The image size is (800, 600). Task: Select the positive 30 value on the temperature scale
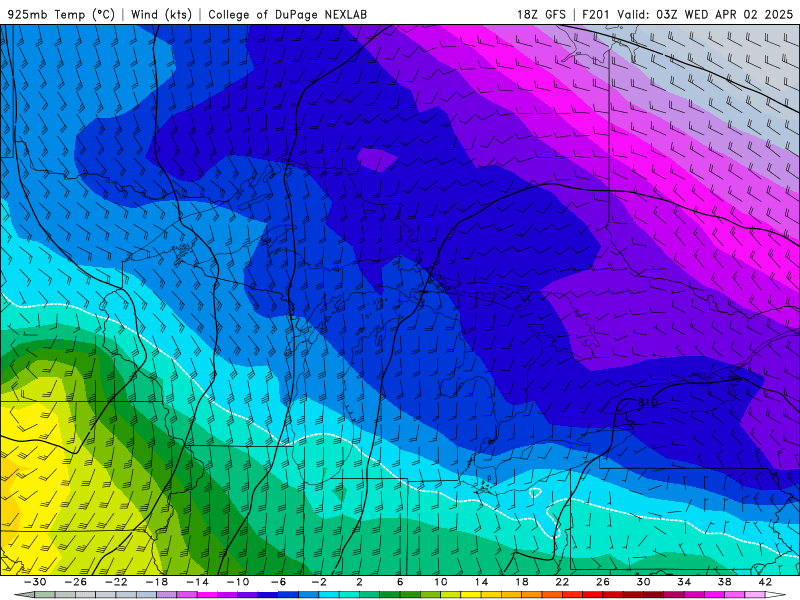643,582
